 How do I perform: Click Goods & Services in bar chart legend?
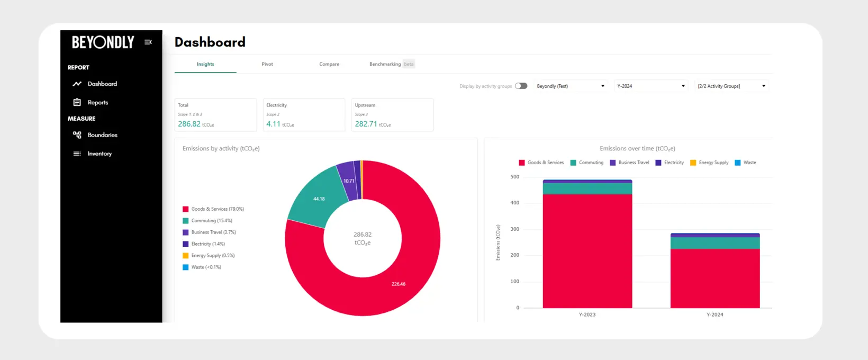pyautogui.click(x=541, y=163)
